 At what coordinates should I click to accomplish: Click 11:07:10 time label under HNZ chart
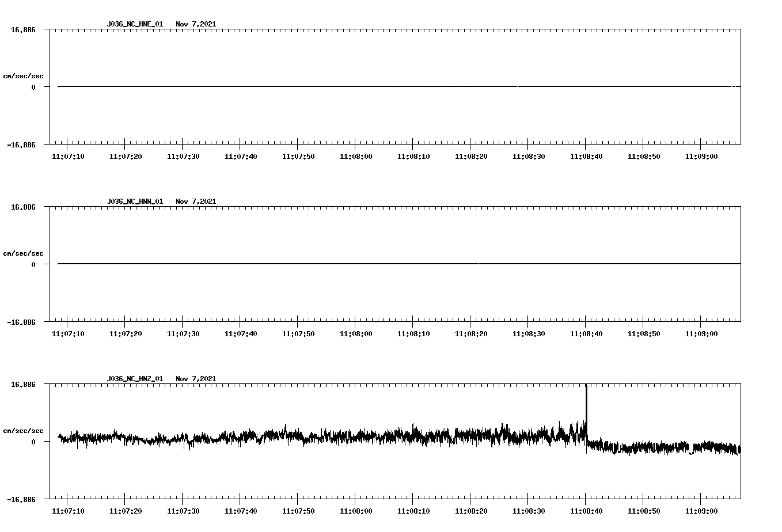68,511
